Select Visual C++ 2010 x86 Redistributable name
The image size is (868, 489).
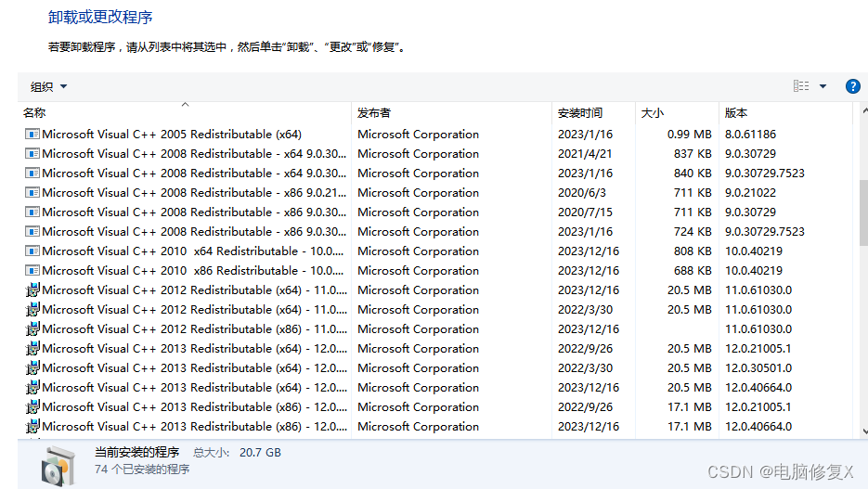(x=193, y=271)
